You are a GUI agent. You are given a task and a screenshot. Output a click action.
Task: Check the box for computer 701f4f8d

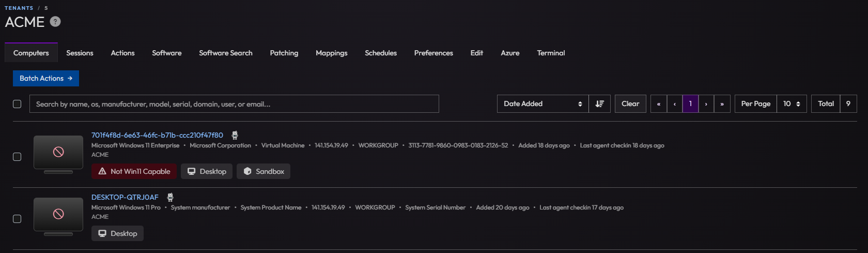[x=17, y=157]
